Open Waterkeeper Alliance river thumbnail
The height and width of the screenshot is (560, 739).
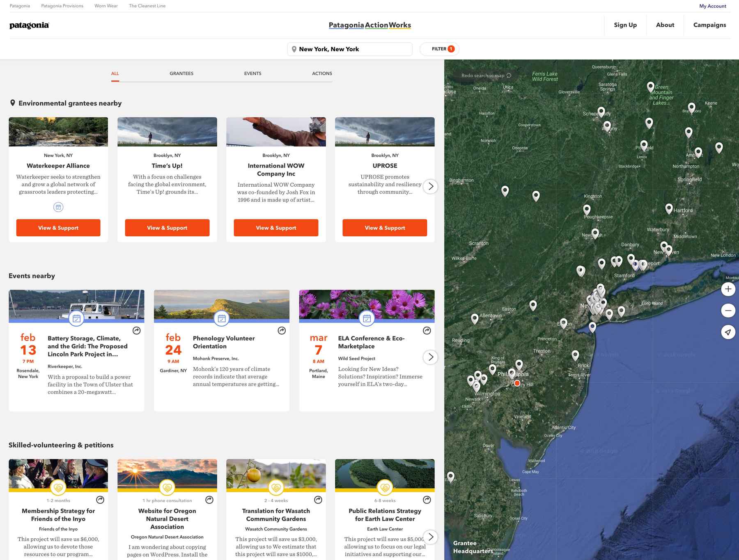pos(58,132)
